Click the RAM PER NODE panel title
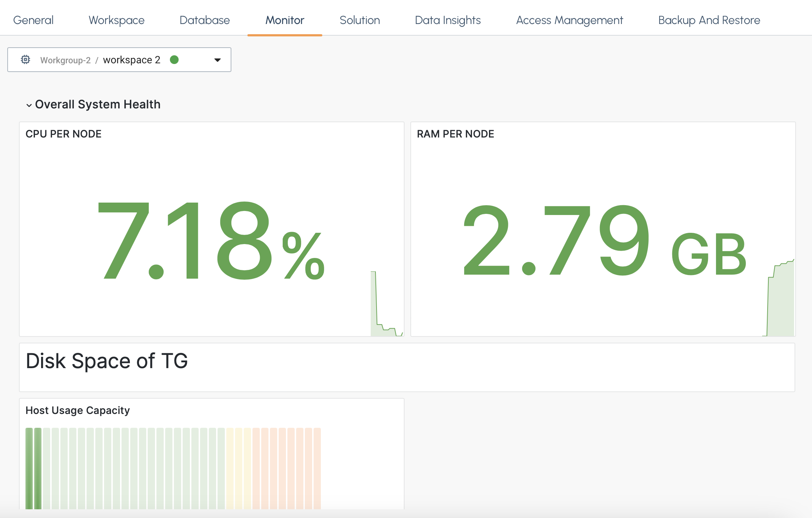Viewport: 812px width, 518px height. 455,134
